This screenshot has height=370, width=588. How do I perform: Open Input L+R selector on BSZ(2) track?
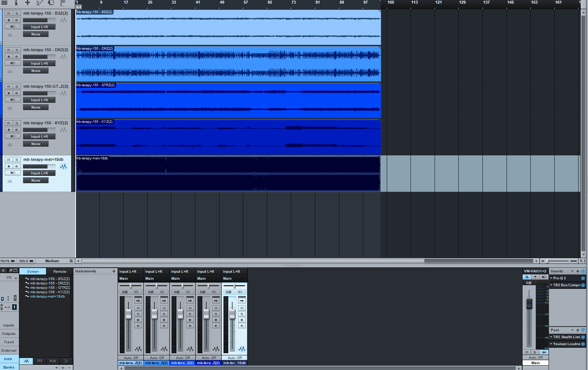click(39, 27)
